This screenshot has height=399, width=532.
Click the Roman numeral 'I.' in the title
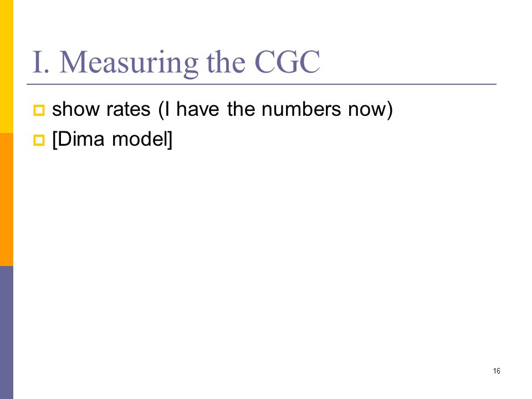(x=40, y=62)
